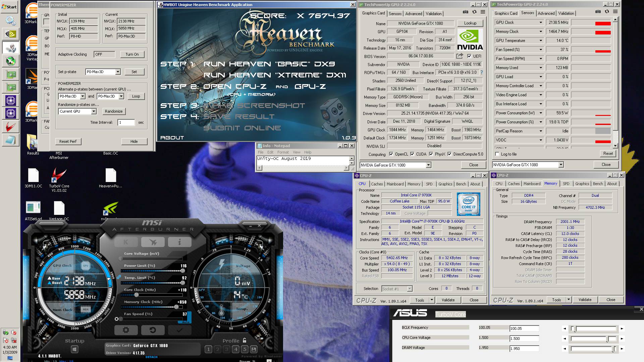
Task: Click the Start button
Action: 9,7
